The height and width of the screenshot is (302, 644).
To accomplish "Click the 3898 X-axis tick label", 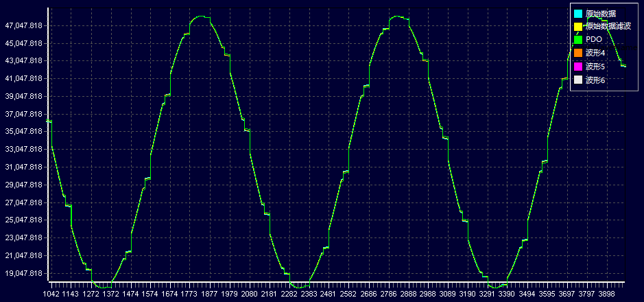I will pyautogui.click(x=606, y=294).
